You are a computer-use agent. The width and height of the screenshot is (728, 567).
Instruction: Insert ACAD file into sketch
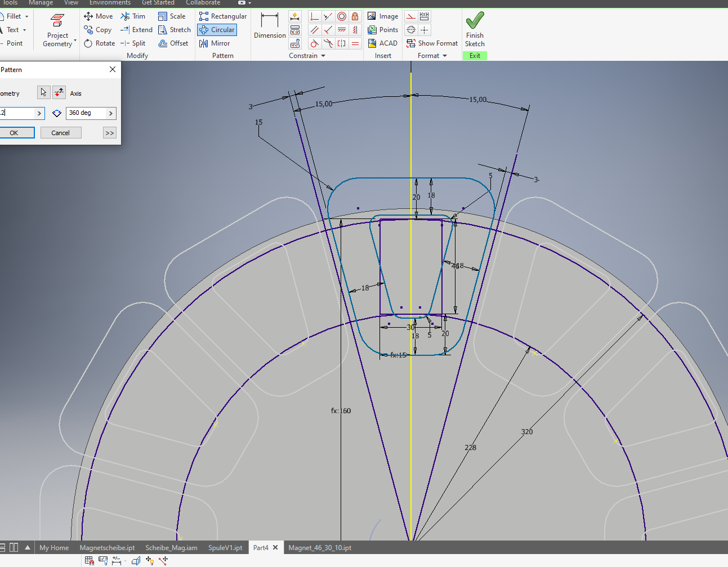(383, 43)
